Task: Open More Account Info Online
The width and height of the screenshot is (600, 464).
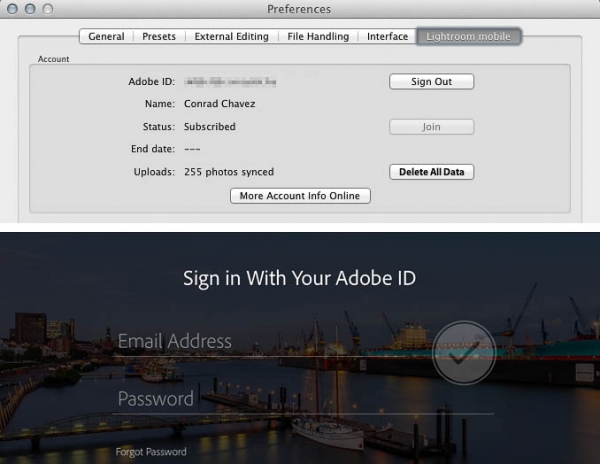Action: [300, 196]
